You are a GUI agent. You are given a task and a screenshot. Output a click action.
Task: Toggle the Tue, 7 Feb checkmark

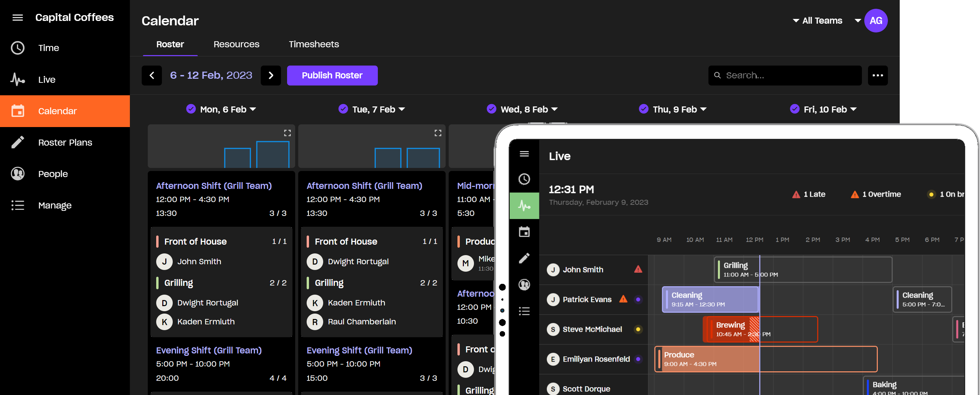(343, 109)
